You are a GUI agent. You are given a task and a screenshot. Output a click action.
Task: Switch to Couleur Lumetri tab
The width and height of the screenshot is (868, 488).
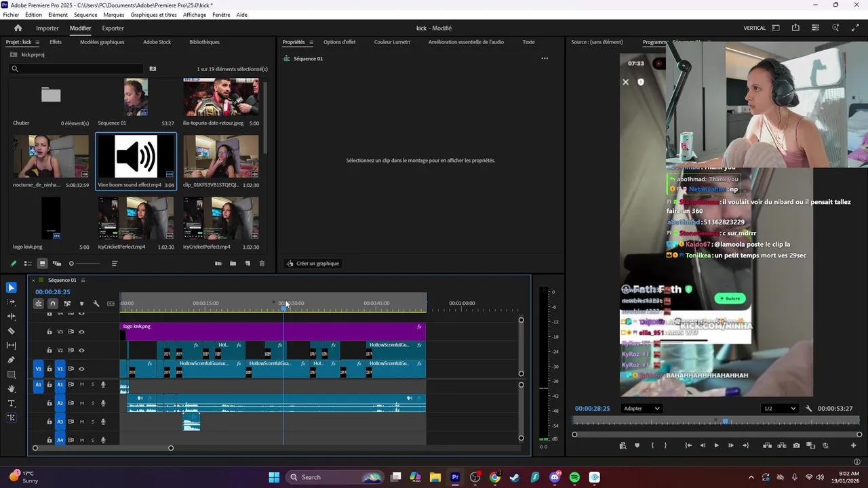pos(392,42)
